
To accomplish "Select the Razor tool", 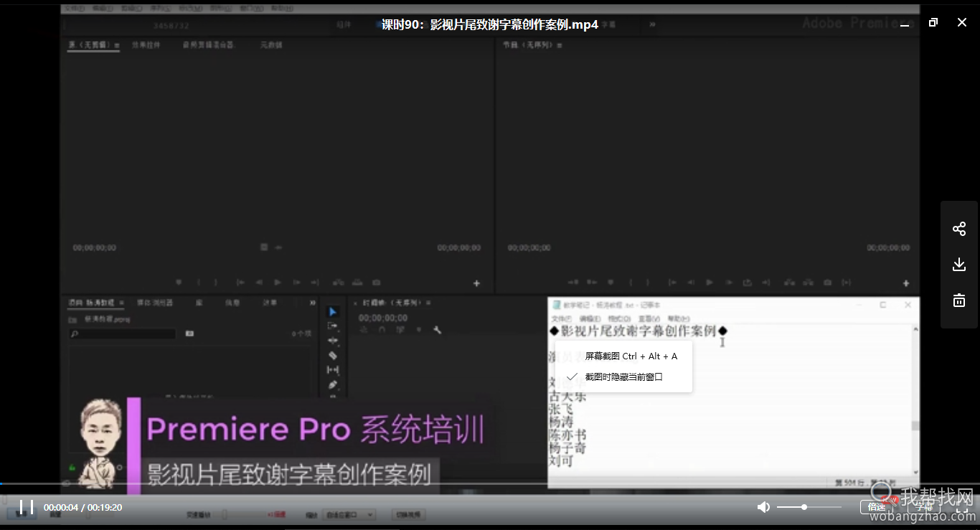I will 332,355.
